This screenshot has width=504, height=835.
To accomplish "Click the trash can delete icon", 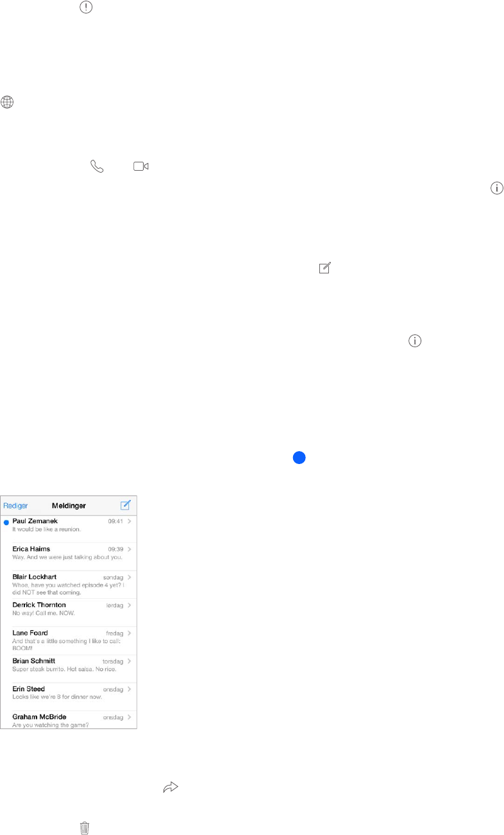I will point(85,828).
